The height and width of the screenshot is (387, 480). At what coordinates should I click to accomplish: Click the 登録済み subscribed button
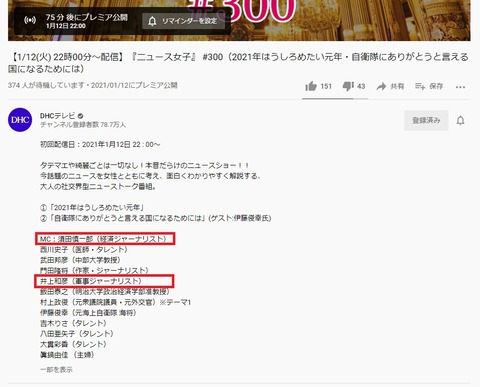426,120
